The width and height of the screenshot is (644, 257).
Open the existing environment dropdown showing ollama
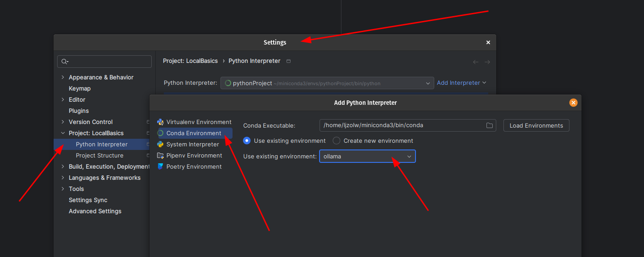[367, 156]
